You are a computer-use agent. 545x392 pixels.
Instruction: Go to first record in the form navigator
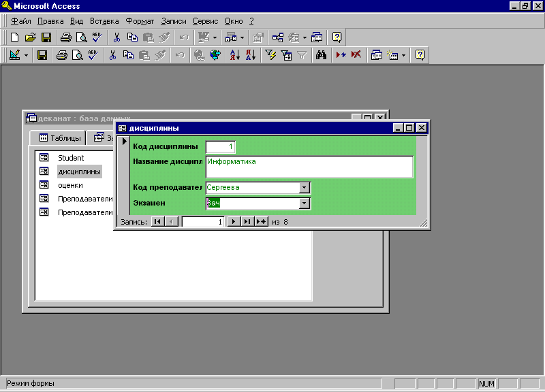click(x=158, y=221)
